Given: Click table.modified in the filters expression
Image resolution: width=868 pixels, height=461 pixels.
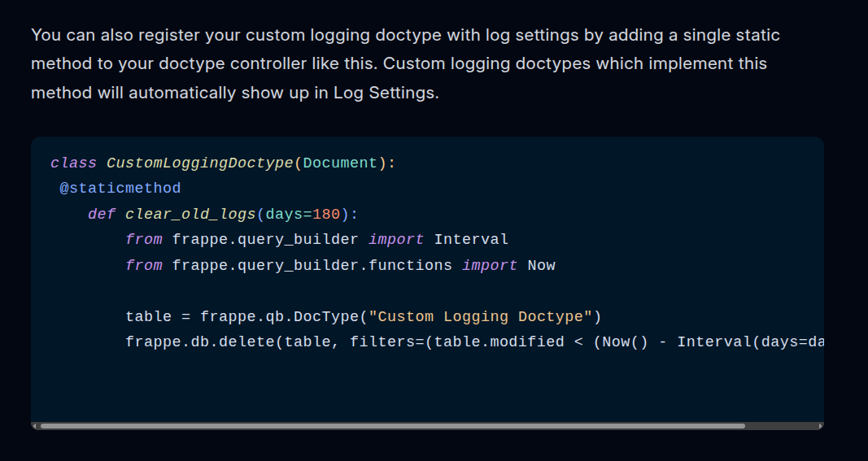Looking at the screenshot, I should tap(499, 341).
